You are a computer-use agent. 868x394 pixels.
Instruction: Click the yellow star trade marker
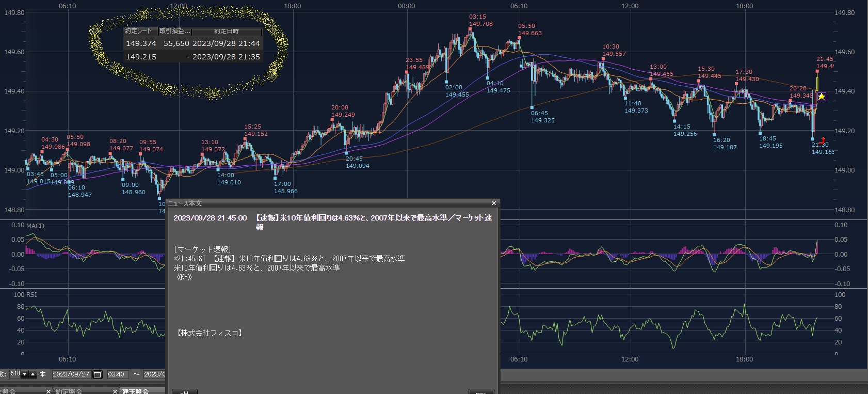tap(821, 97)
